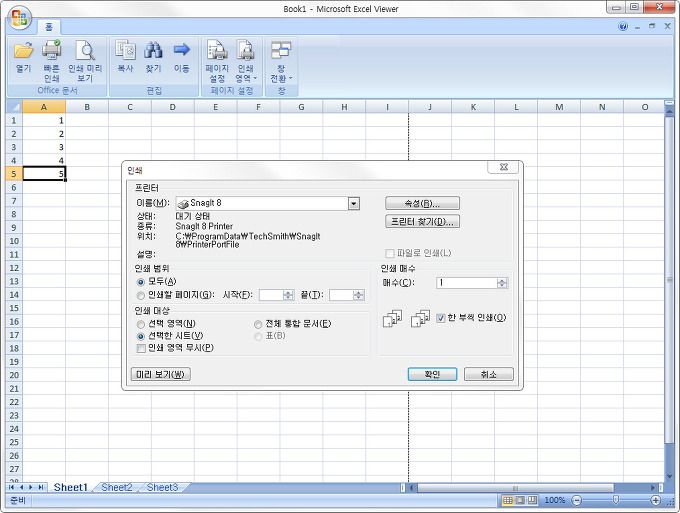The height and width of the screenshot is (513, 680).
Task: Click the horizontal scrollbar thumb
Action: pyautogui.click(x=515, y=488)
